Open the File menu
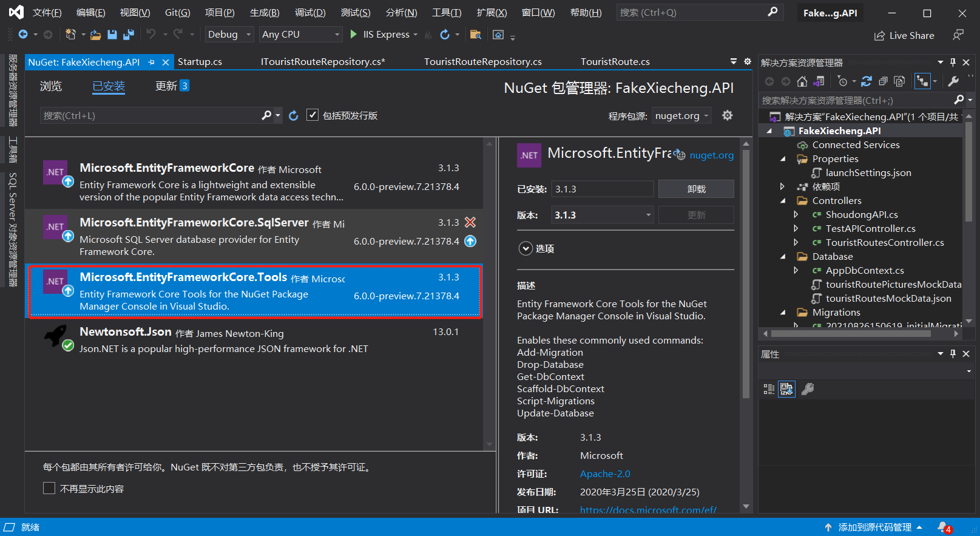980x536 pixels. pos(47,12)
